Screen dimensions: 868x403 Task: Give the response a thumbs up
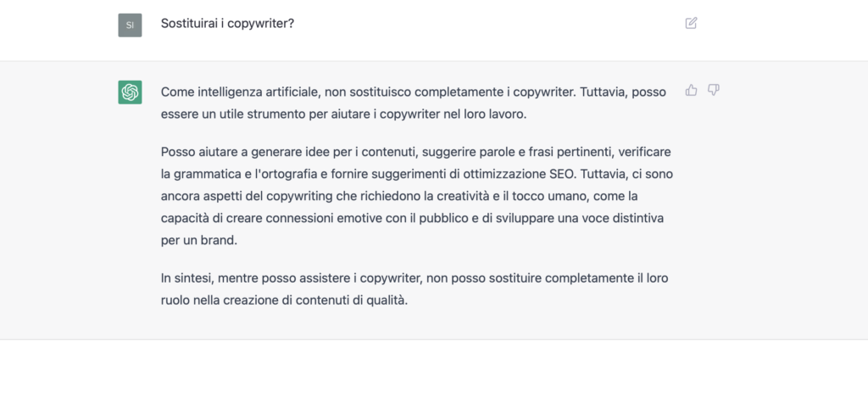691,90
